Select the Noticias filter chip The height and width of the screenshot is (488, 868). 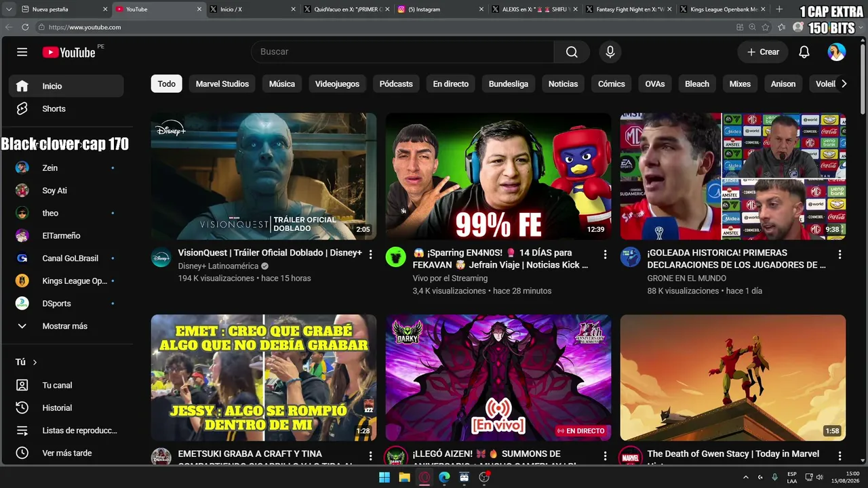(x=563, y=84)
